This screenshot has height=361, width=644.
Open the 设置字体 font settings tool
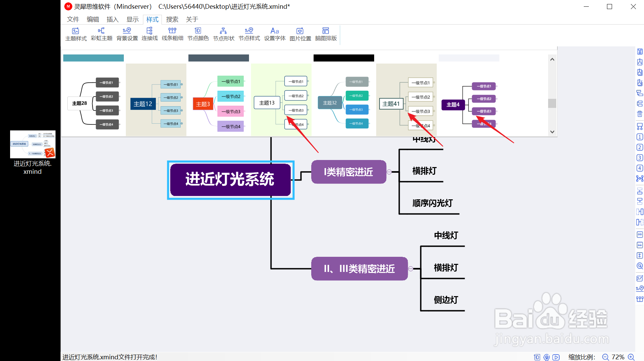[x=275, y=34]
